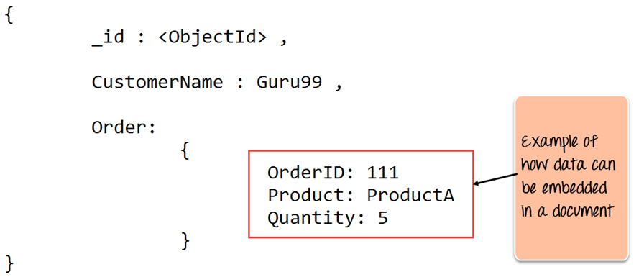
Task: Click the CustomerName key
Action: (x=157, y=82)
